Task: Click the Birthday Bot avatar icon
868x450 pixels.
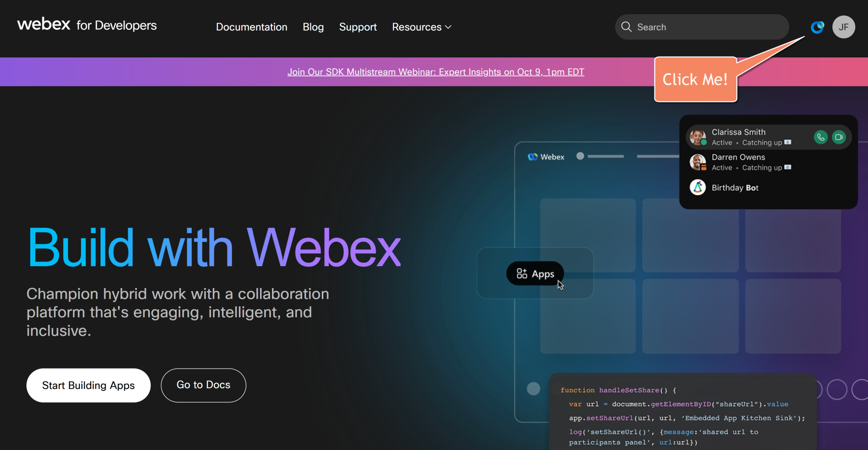Action: click(x=698, y=187)
